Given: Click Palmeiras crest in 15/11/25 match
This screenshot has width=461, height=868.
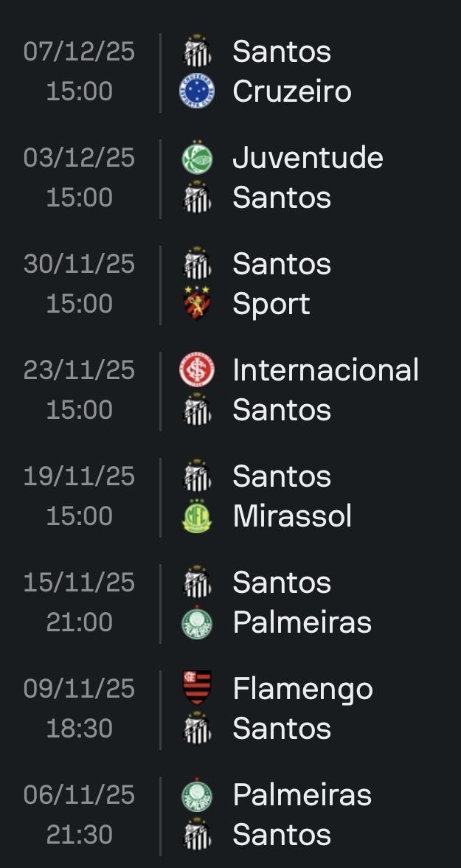Looking at the screenshot, I should (196, 622).
